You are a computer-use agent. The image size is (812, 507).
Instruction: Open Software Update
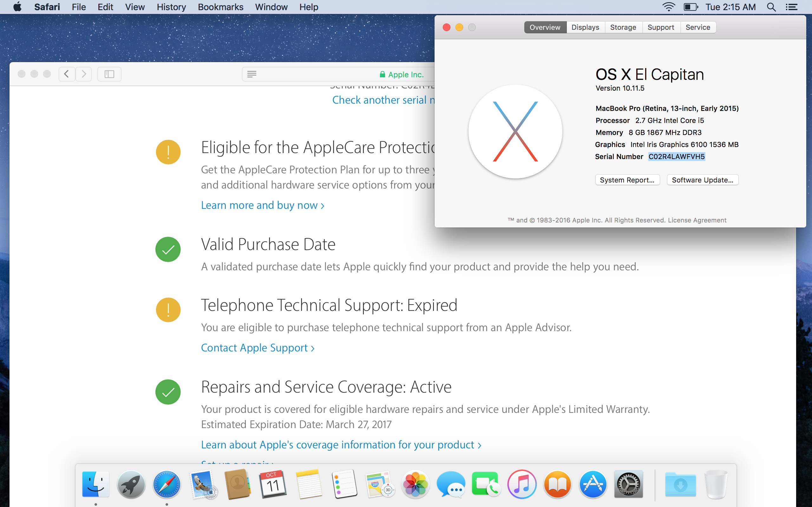click(x=702, y=180)
